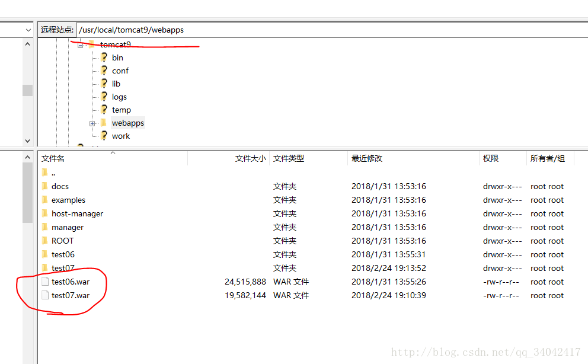
Task: Click file size 24,515,888
Action: tap(245, 282)
